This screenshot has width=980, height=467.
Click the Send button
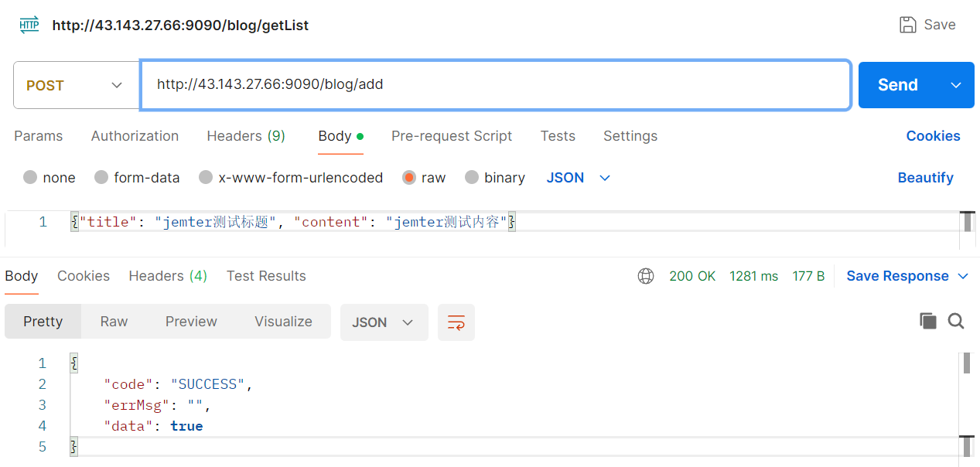click(898, 85)
